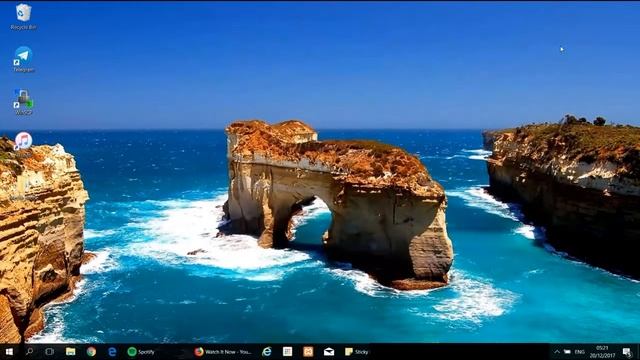The width and height of the screenshot is (640, 360).
Task: Open Microsoft Edge from the taskbar
Action: click(x=112, y=351)
